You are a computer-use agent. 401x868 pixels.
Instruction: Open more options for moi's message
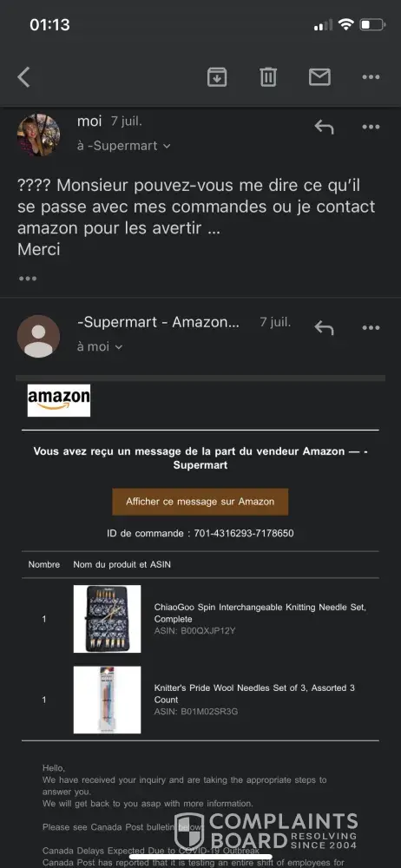(x=371, y=128)
